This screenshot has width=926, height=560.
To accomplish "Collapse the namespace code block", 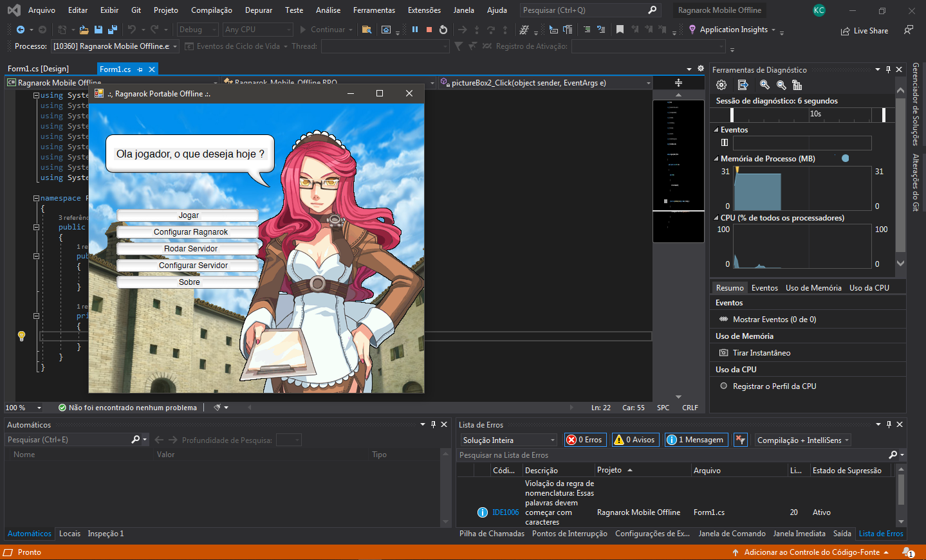I will click(x=36, y=198).
